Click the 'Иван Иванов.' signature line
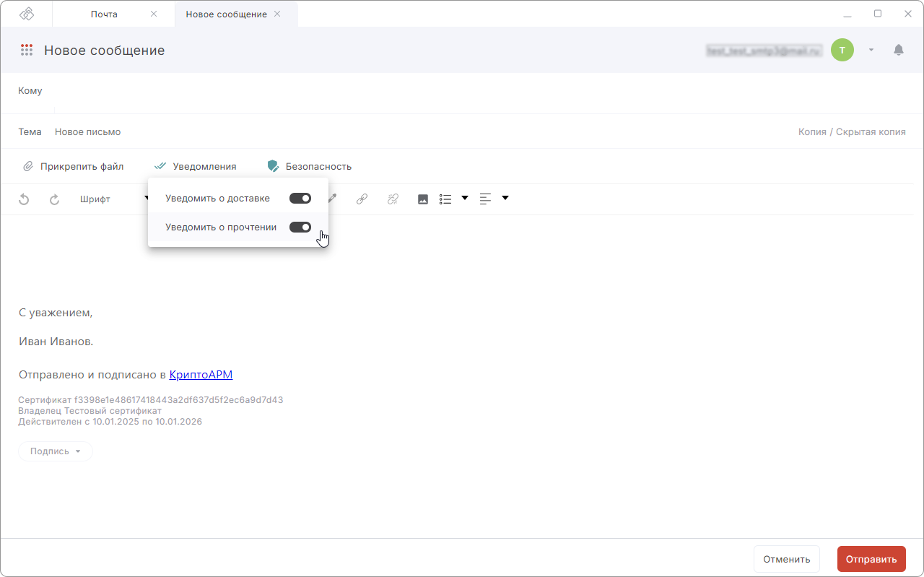924x577 pixels. (x=56, y=341)
